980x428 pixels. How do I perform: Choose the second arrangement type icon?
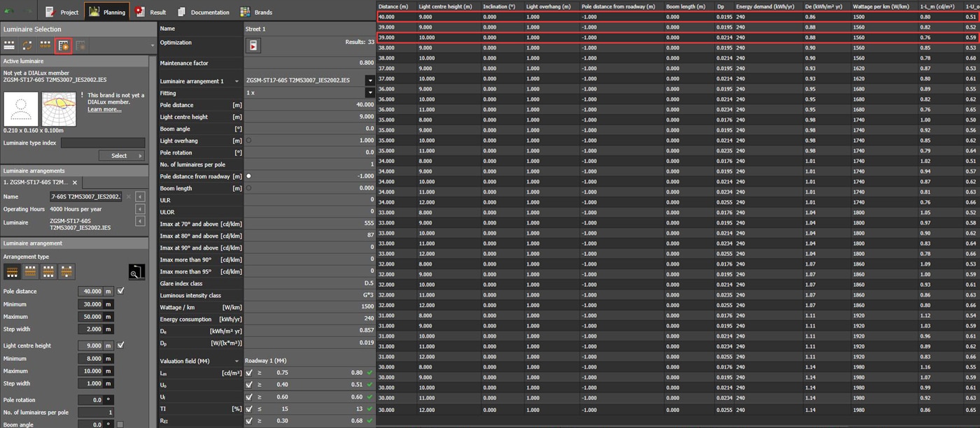coord(30,271)
